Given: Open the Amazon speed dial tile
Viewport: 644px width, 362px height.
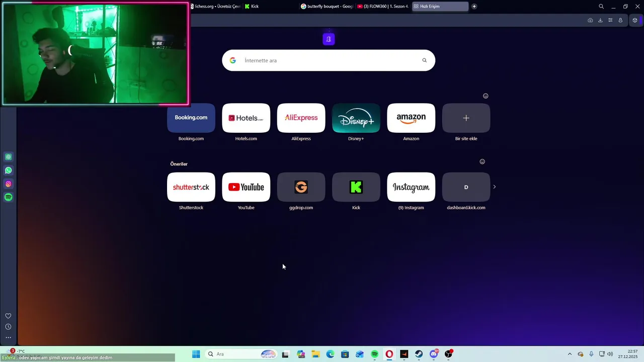Looking at the screenshot, I should [411, 118].
